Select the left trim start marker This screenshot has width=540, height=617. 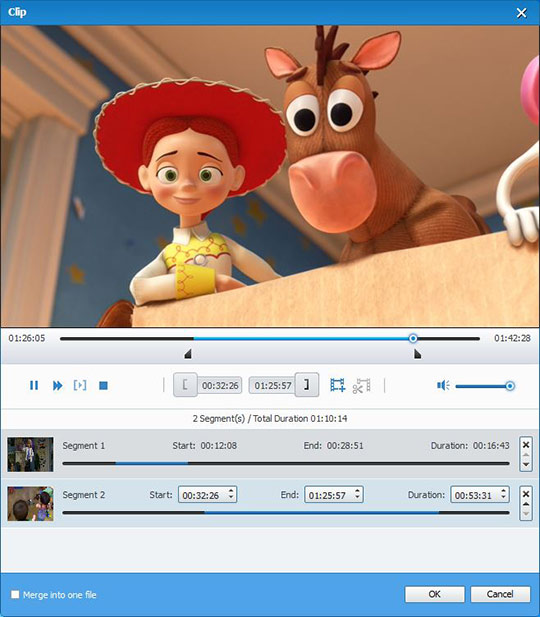click(x=188, y=354)
